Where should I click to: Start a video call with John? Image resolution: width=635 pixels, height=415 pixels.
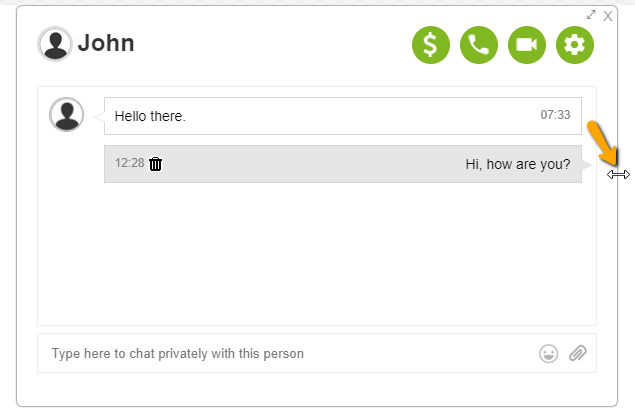pyautogui.click(x=527, y=45)
